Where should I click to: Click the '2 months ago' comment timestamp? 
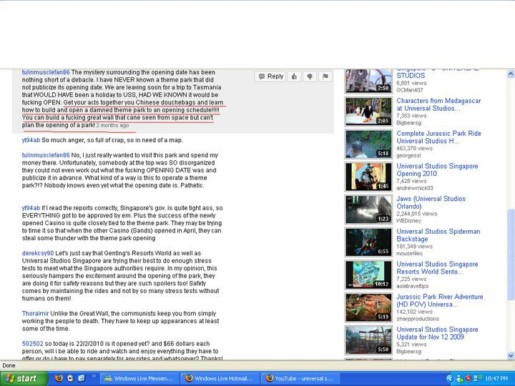click(113, 125)
